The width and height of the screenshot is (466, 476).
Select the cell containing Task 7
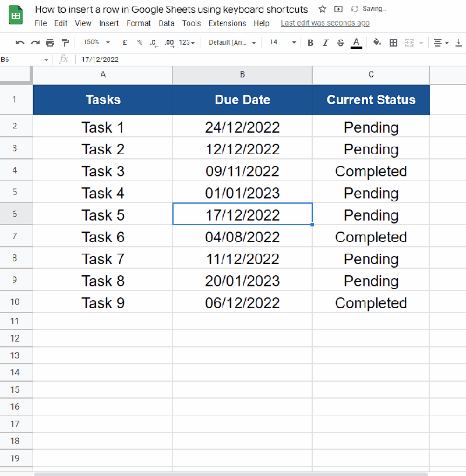click(103, 258)
